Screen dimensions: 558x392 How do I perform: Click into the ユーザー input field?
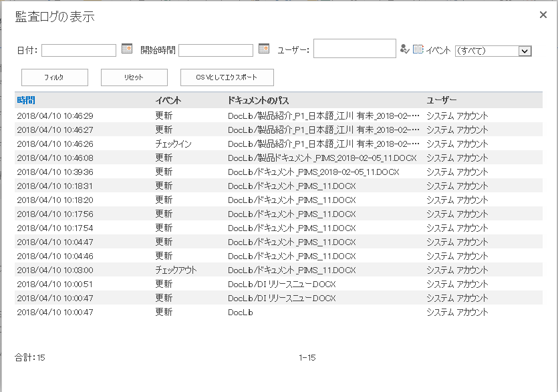(355, 48)
